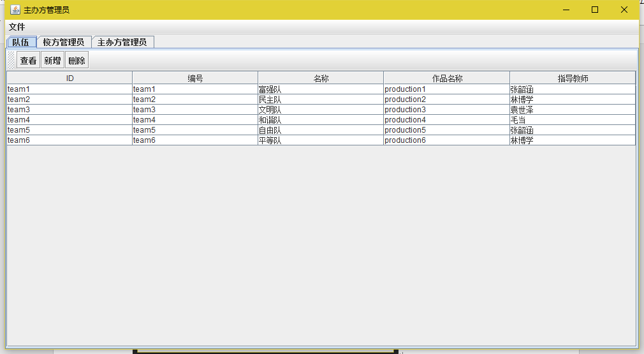Close the 主办方管理员 window
644x354 pixels.
pyautogui.click(x=624, y=10)
